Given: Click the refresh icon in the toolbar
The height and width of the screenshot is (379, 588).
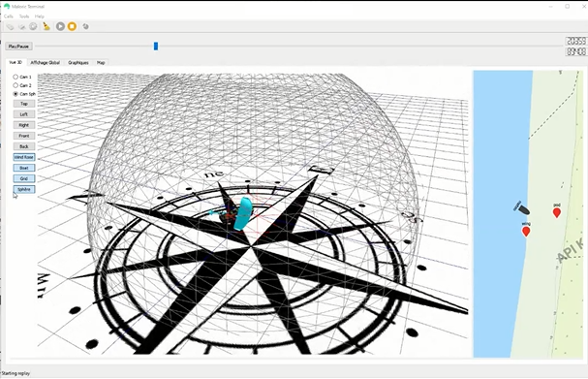Looking at the screenshot, I should (x=86, y=26).
